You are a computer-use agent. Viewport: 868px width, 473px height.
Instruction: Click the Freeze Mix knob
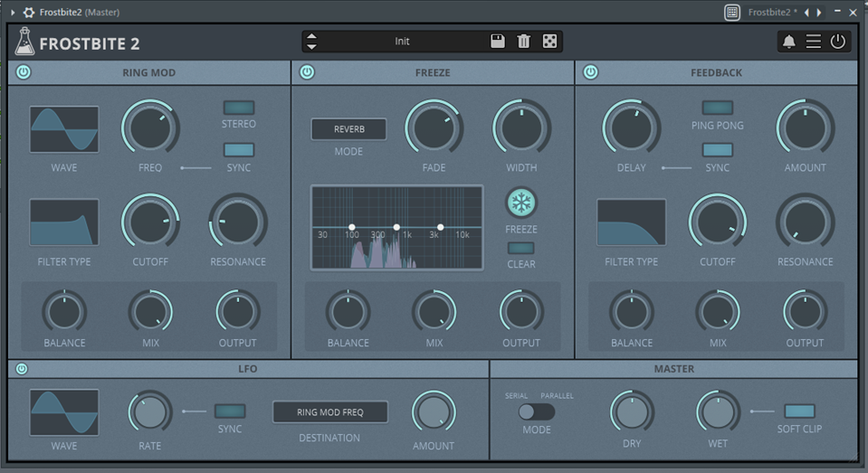pos(434,312)
